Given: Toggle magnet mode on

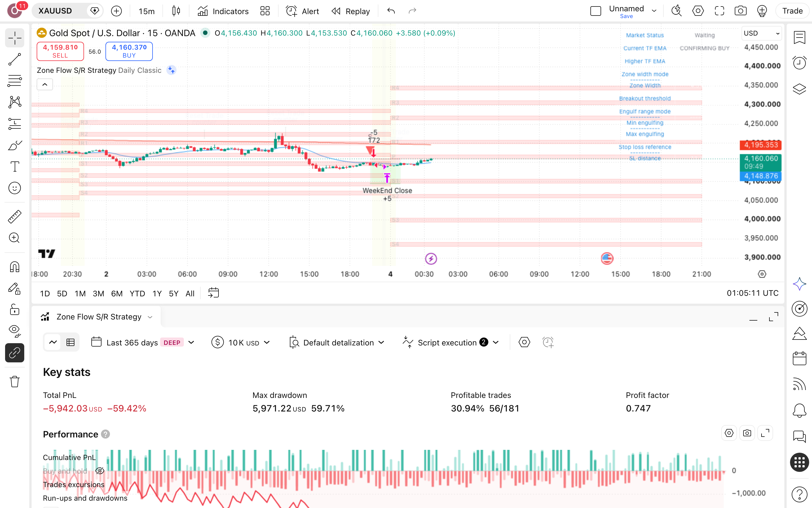Looking at the screenshot, I should point(14,267).
